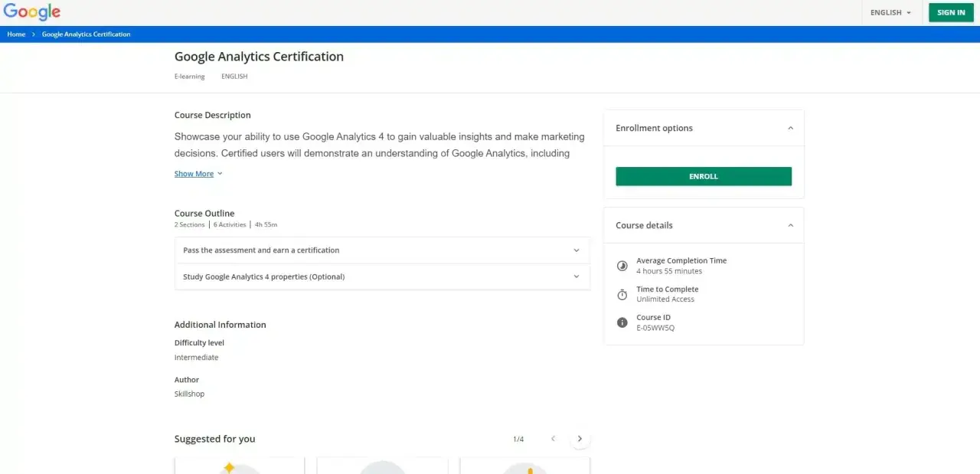
Task: Click the Time to Complete stopwatch icon
Action: click(622, 294)
